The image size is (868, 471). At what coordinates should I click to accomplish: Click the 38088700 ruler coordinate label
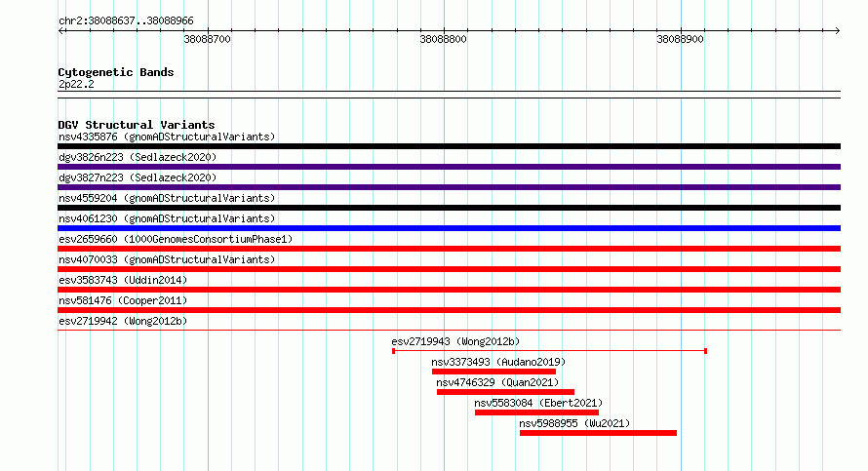[207, 39]
